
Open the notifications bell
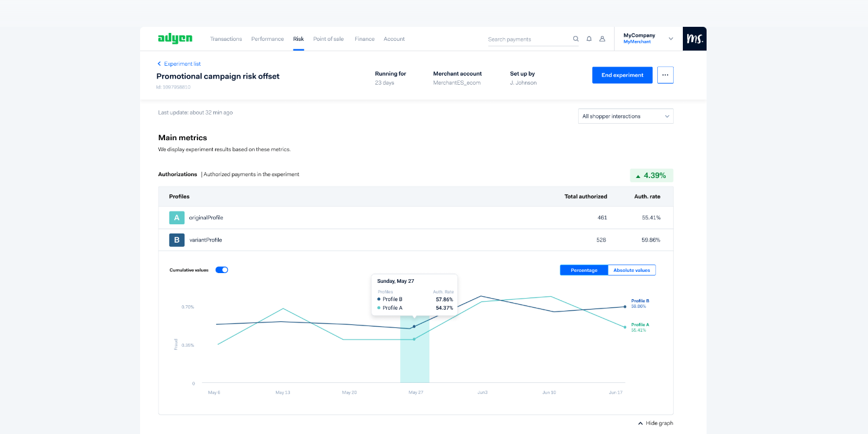589,39
